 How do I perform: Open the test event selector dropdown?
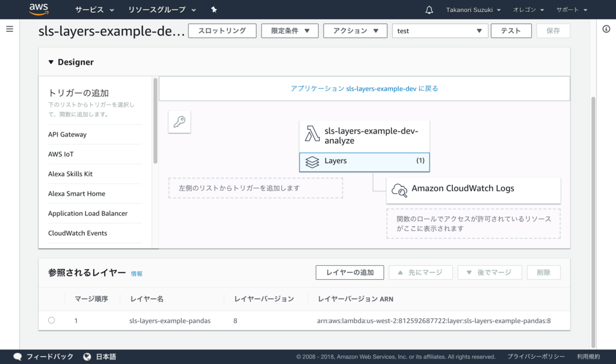pyautogui.click(x=440, y=31)
